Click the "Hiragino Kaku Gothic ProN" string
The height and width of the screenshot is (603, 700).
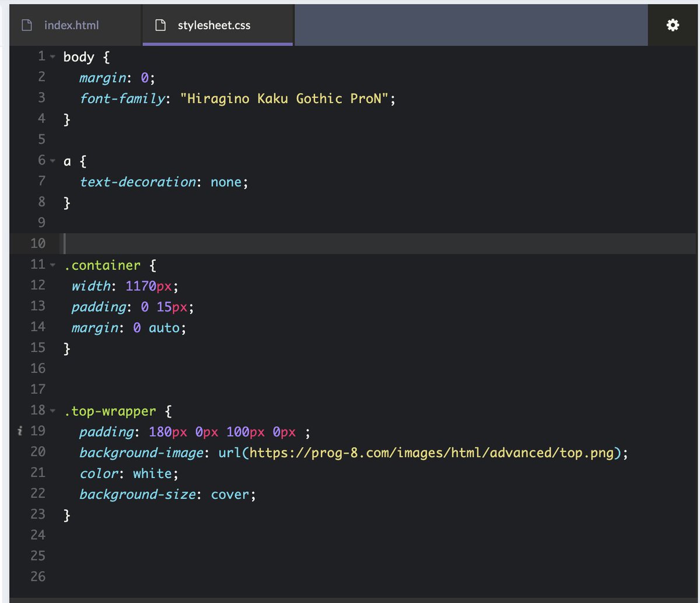[x=285, y=99]
